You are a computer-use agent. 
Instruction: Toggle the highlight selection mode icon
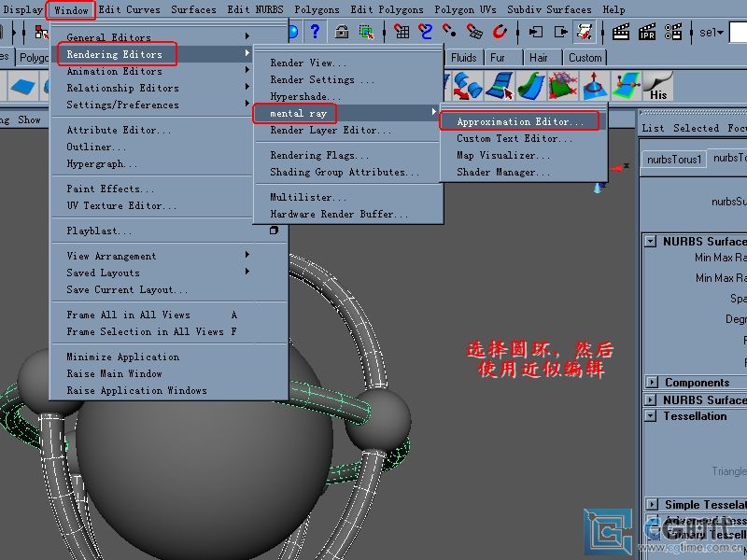coord(366,32)
